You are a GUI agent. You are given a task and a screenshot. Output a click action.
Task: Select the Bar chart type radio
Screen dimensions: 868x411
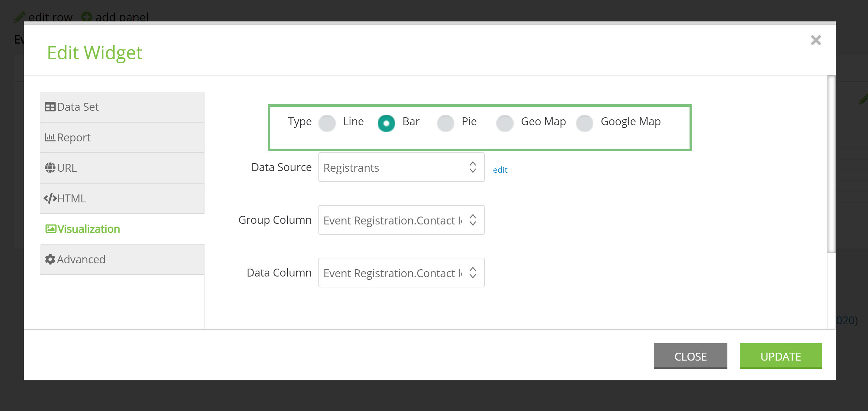pos(386,123)
